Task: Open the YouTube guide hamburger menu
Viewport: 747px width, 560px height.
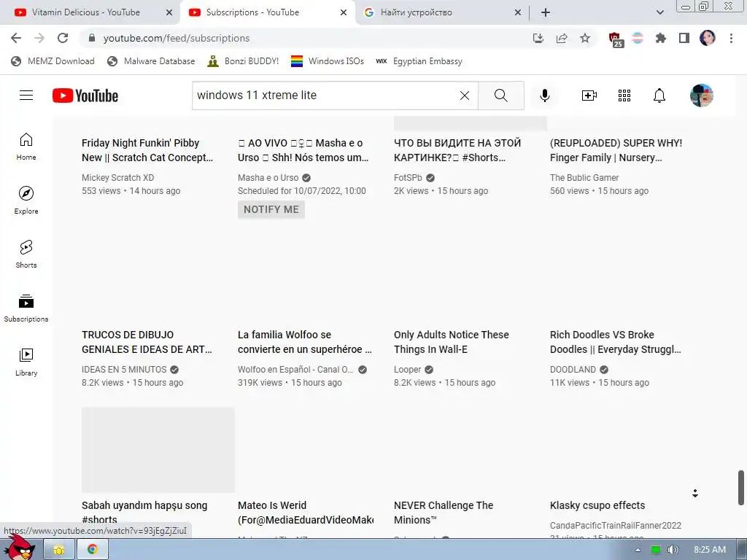Action: 26,96
